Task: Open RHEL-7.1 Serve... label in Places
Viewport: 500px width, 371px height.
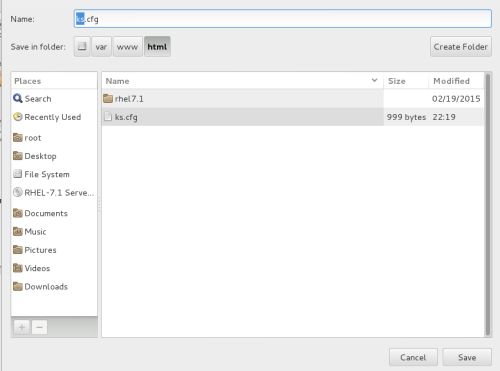Action: (x=59, y=193)
